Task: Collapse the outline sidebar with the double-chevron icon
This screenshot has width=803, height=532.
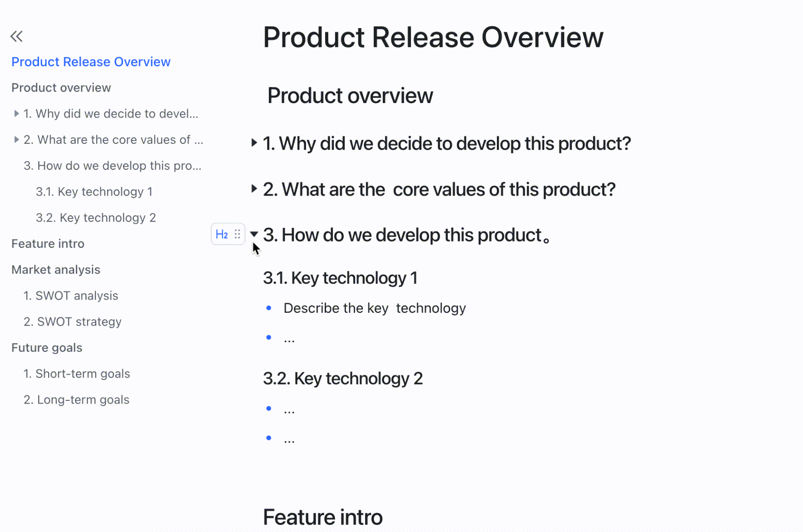Action: 16,36
